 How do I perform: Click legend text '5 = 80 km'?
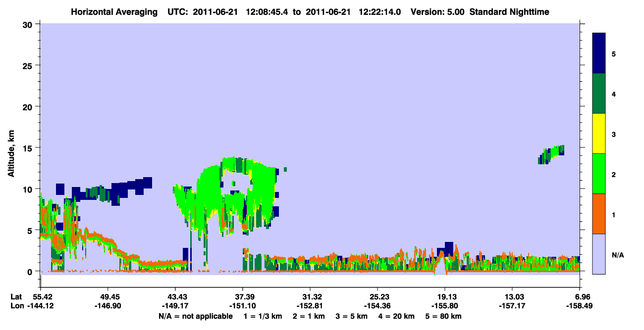click(444, 316)
